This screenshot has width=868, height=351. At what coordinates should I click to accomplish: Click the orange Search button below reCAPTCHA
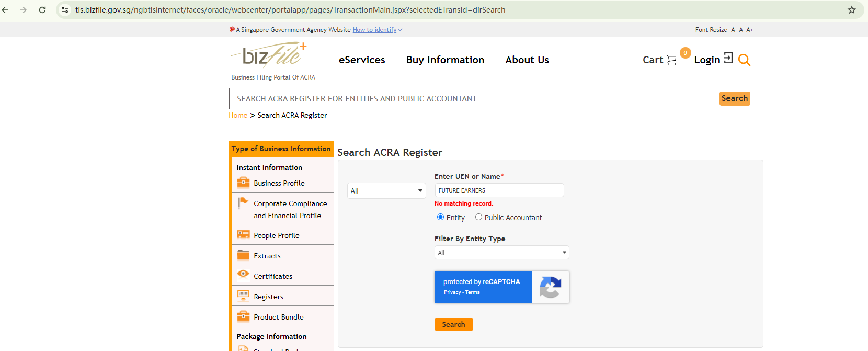454,324
